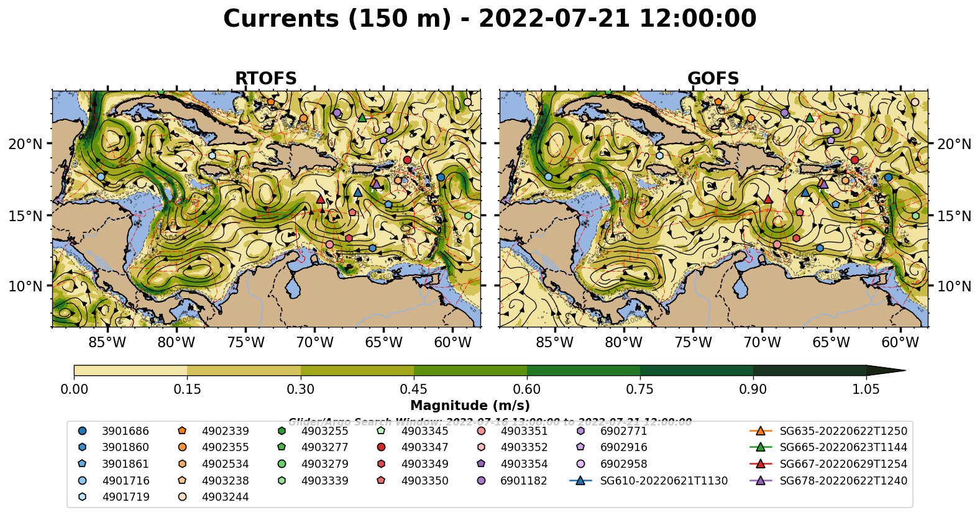
Task: Click the 0.90–1.05 darkest colorbar segment
Action: pos(810,370)
